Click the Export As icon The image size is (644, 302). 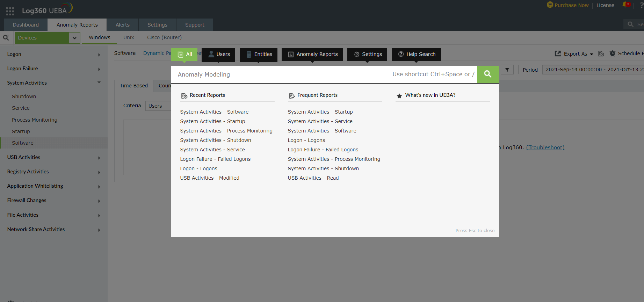(558, 53)
